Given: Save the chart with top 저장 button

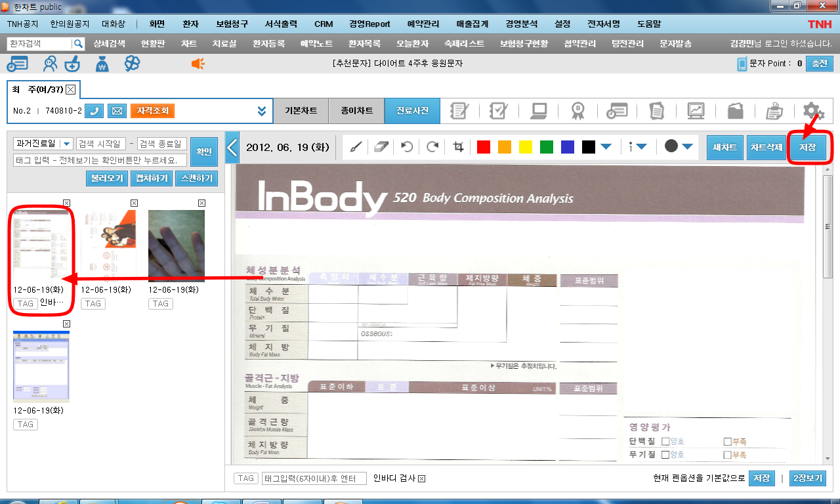Looking at the screenshot, I should pyautogui.click(x=807, y=148).
